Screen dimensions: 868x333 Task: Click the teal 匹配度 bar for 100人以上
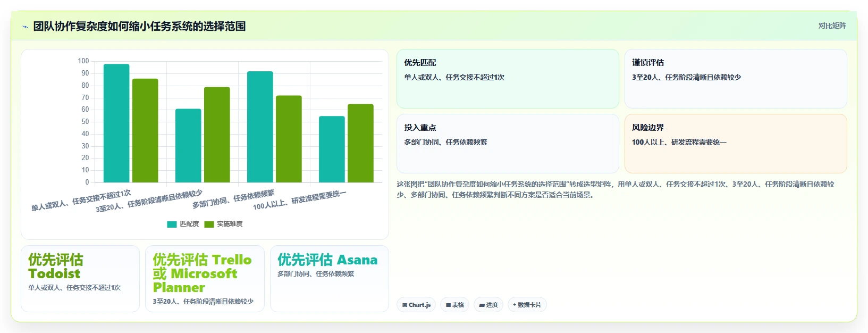(x=332, y=149)
